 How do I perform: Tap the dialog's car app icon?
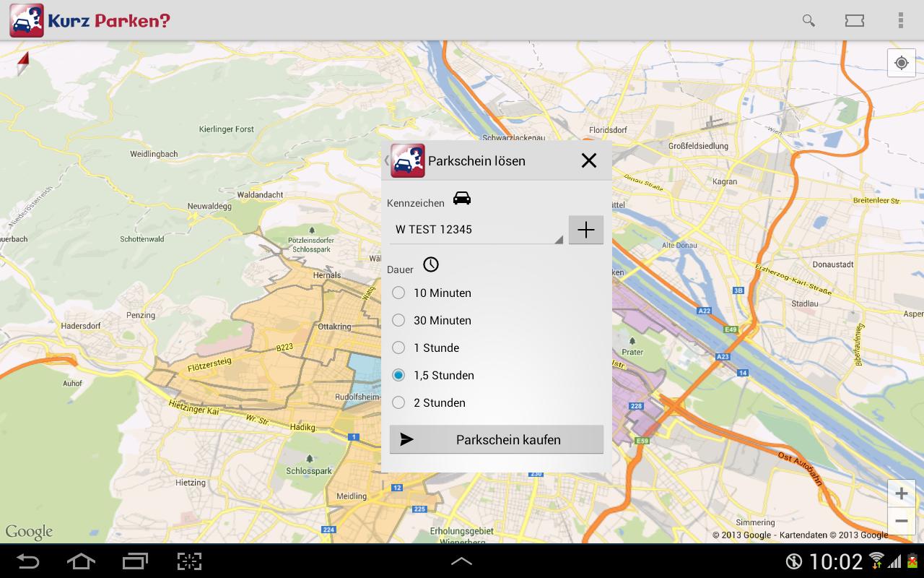click(x=407, y=160)
